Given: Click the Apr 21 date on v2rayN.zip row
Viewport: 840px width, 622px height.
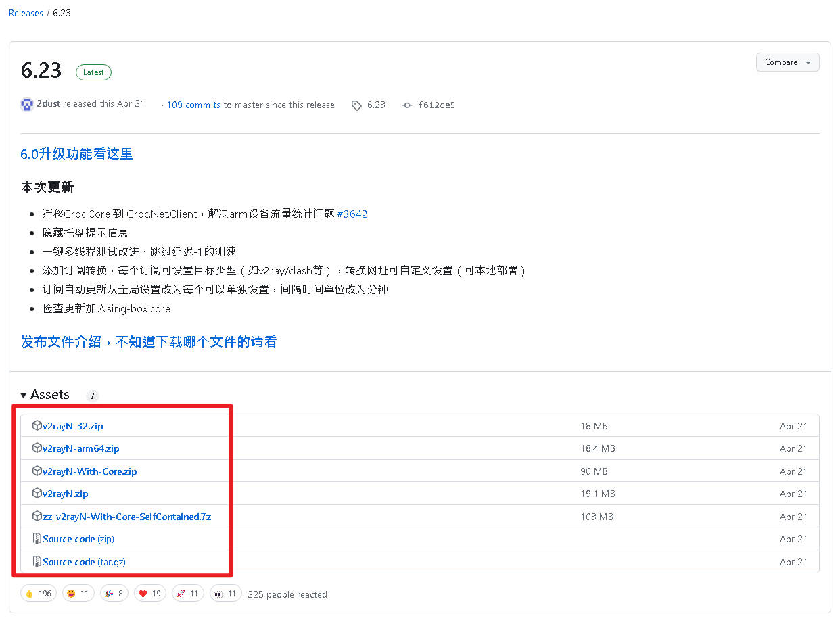Looking at the screenshot, I should click(793, 494).
